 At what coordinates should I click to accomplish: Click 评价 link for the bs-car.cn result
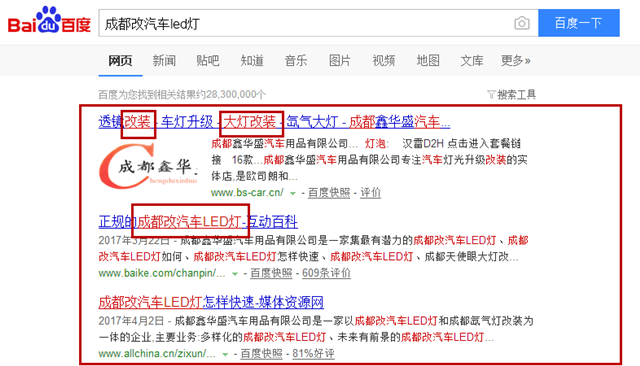370,192
